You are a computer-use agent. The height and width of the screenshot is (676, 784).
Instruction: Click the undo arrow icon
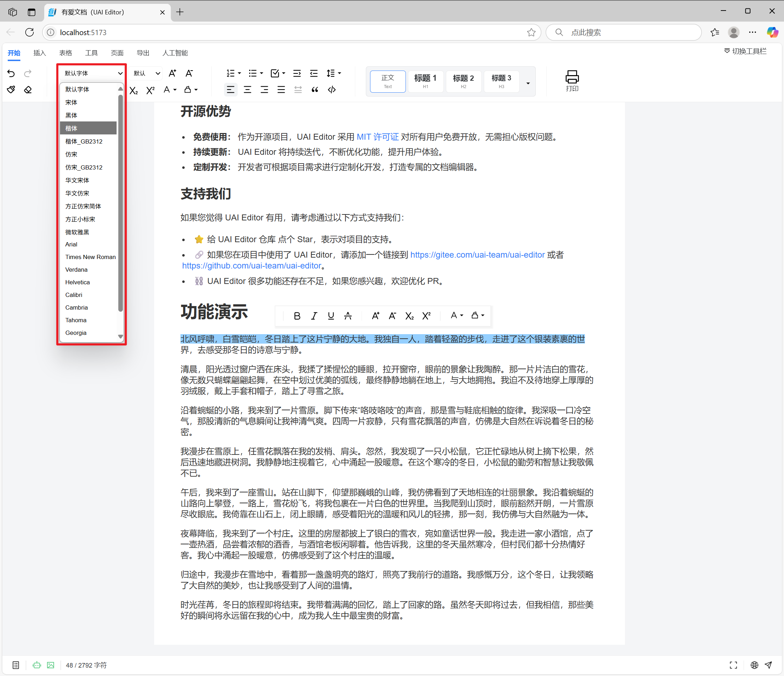pyautogui.click(x=11, y=73)
